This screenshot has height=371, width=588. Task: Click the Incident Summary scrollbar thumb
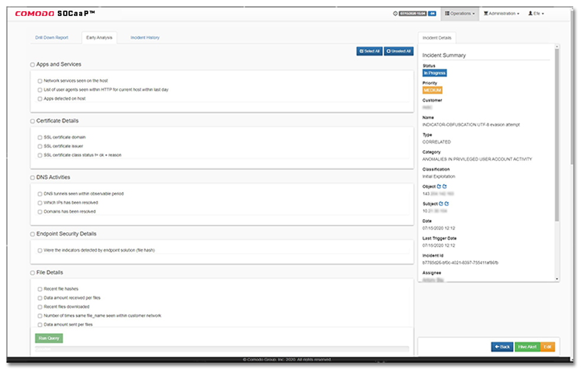(557, 135)
